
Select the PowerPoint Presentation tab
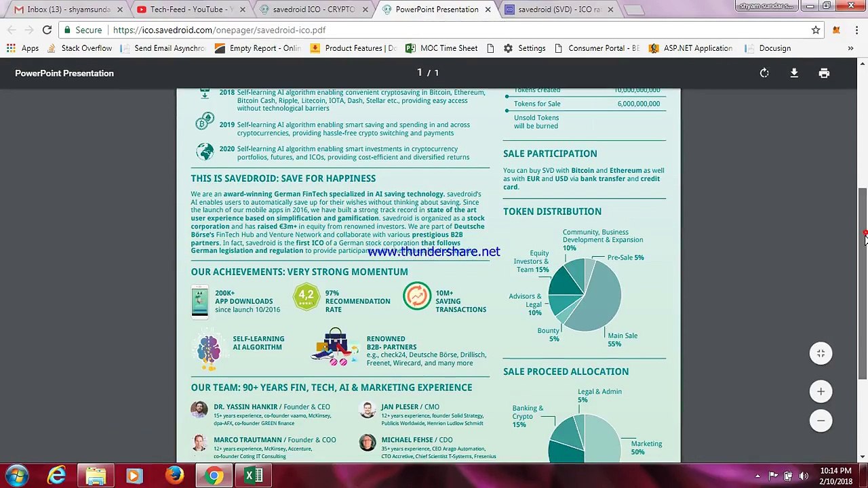[437, 9]
